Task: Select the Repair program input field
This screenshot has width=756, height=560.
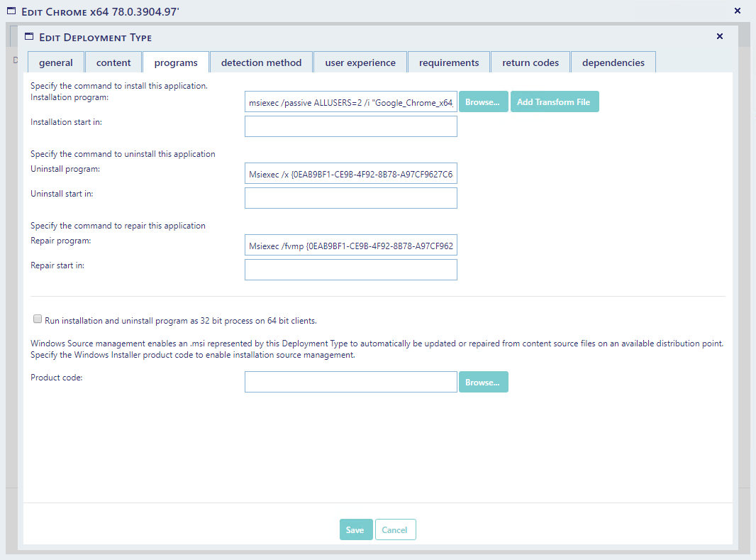Action: tap(350, 246)
